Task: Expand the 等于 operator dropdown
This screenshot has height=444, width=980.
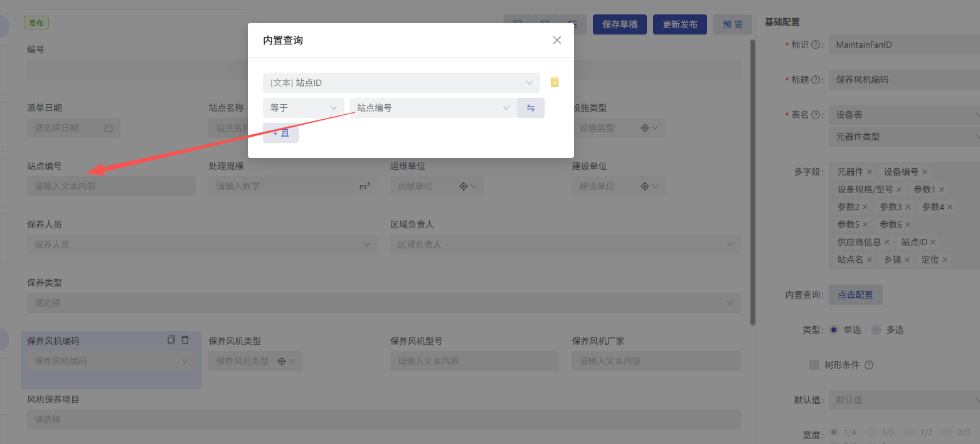Action: 304,108
